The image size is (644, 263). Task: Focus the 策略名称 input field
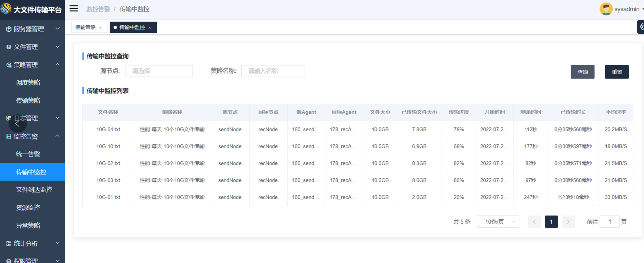tap(273, 71)
